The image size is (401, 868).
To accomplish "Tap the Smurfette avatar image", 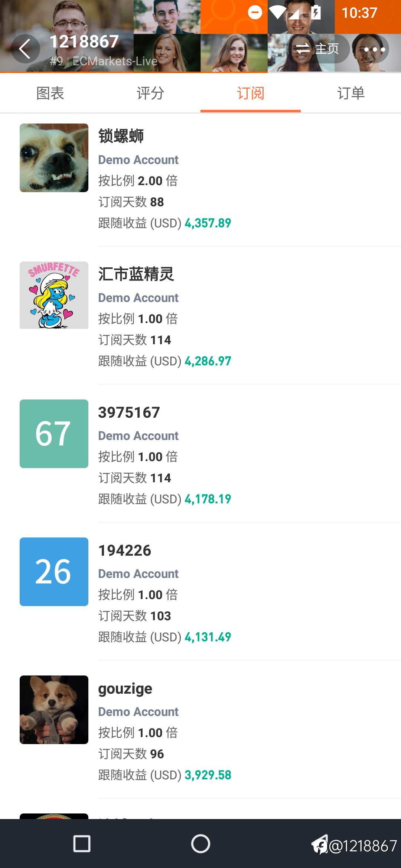I will 54,295.
